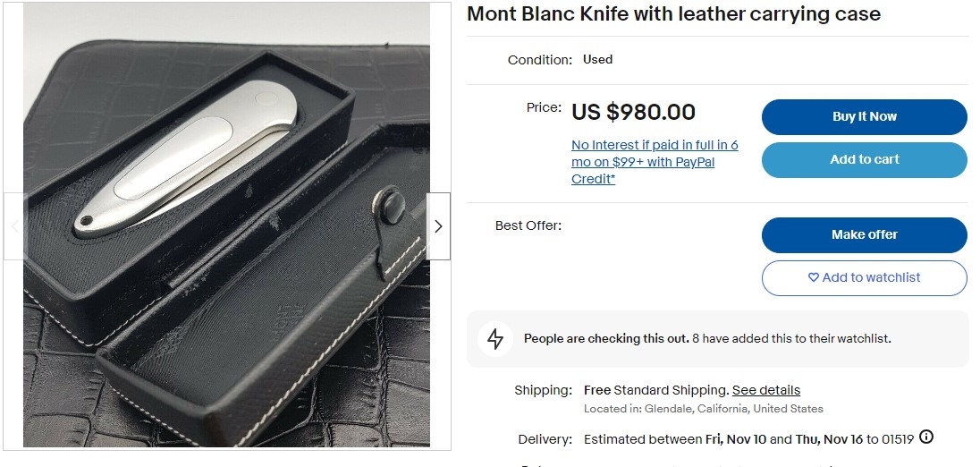Open the PayPal Credit no interest link
980x467 pixels.
655,162
